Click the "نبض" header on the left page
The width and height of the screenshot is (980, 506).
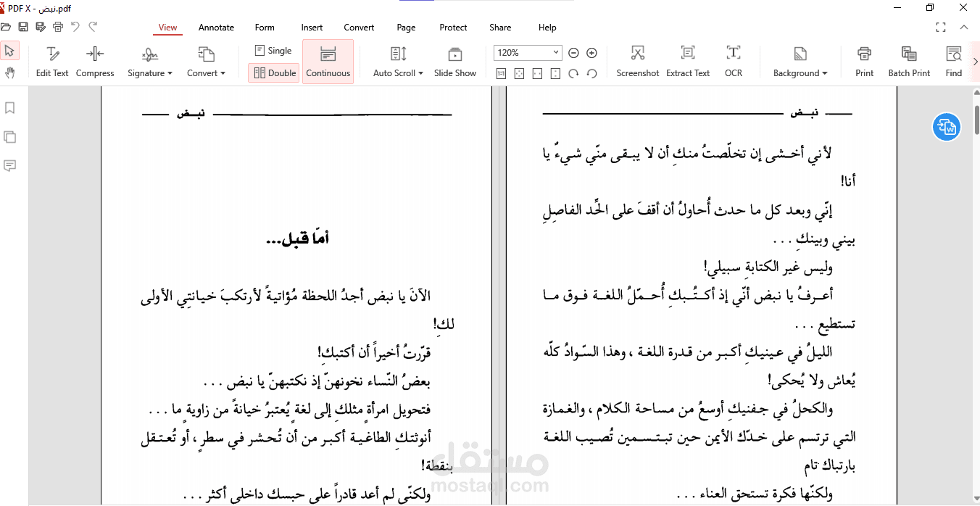point(191,115)
